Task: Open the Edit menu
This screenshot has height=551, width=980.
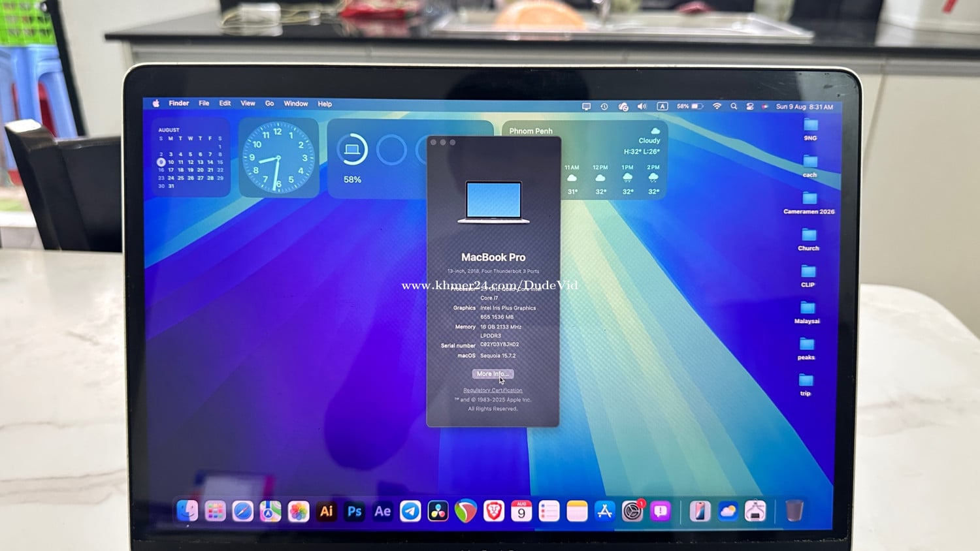Action: (x=225, y=103)
